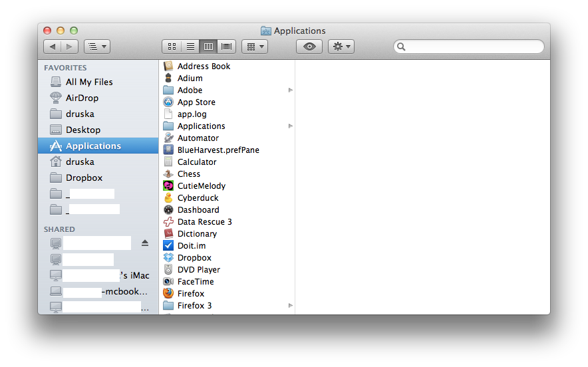Expand the Firefox 3 folder arrow

[x=290, y=306]
